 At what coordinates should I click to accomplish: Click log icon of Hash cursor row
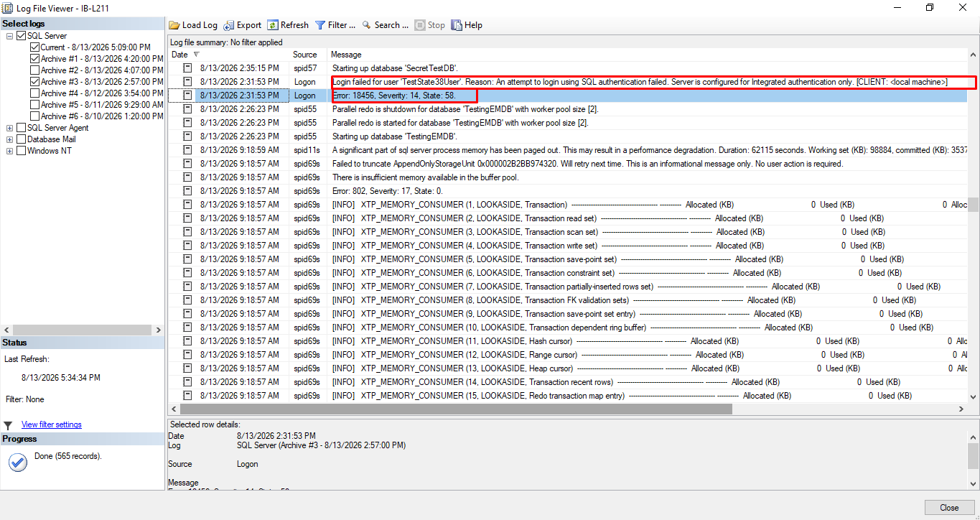pos(187,341)
